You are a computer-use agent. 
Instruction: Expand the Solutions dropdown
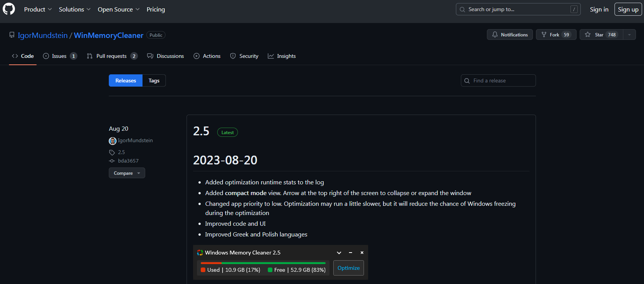pyautogui.click(x=75, y=9)
